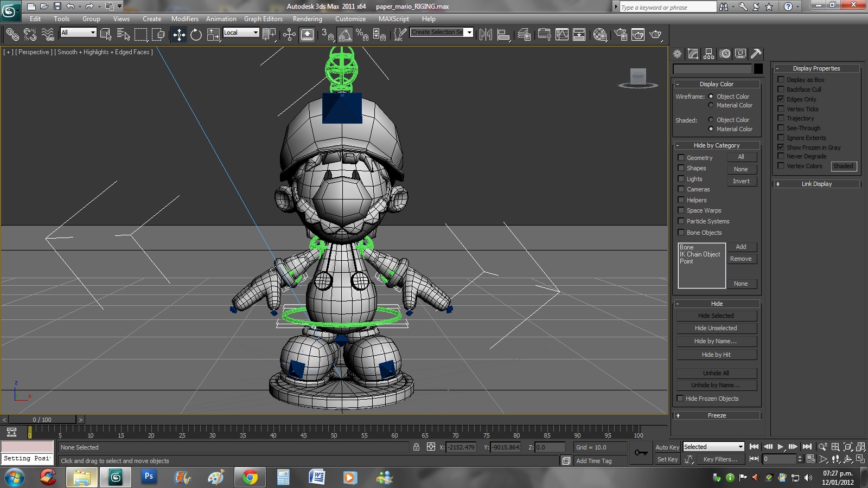
Task: Open the Edit menu
Action: [35, 19]
